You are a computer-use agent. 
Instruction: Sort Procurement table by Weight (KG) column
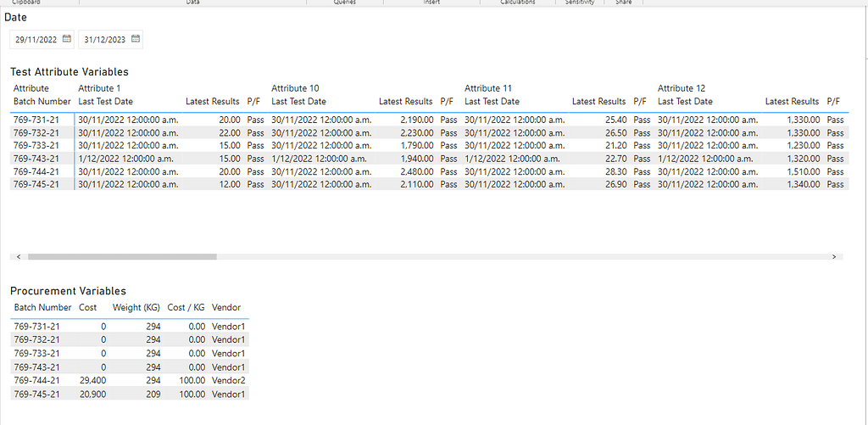[136, 307]
